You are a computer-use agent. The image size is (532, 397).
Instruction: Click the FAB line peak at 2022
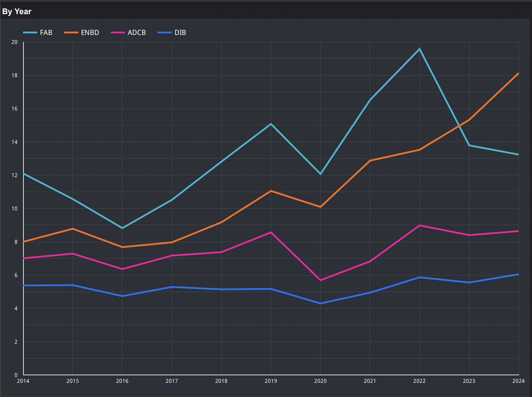(x=419, y=49)
